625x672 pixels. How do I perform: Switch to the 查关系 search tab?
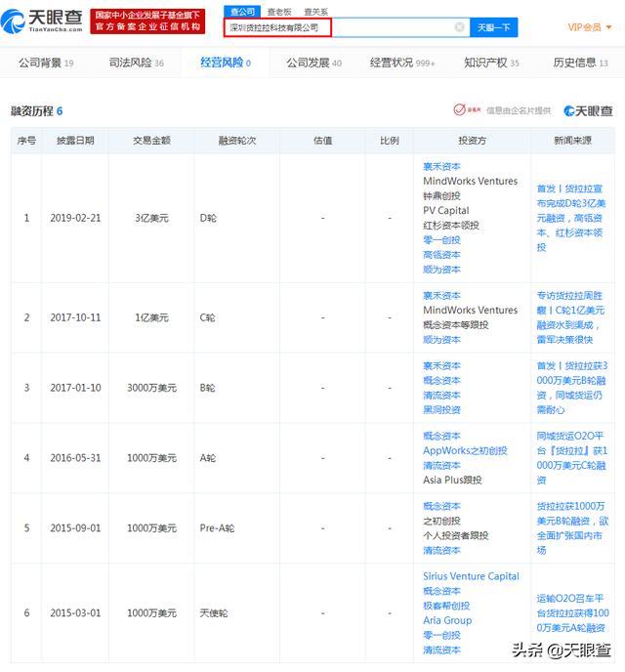coord(316,12)
